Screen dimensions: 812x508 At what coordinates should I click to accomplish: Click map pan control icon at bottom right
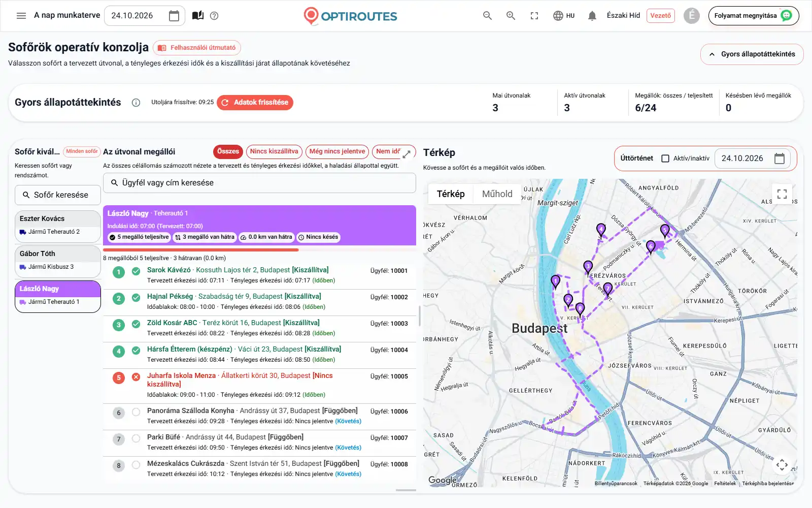click(782, 464)
